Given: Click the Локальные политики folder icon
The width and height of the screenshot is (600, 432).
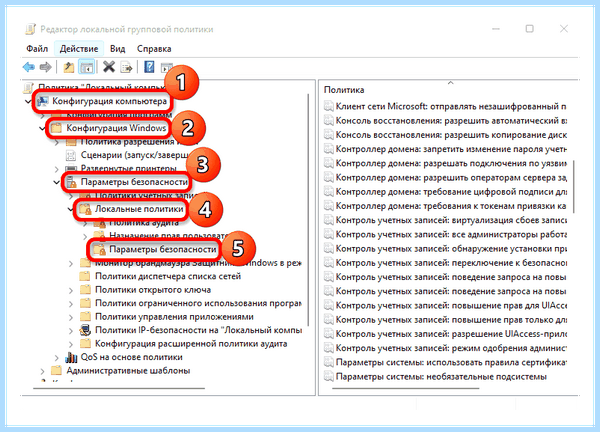Looking at the screenshot, I should (85, 209).
